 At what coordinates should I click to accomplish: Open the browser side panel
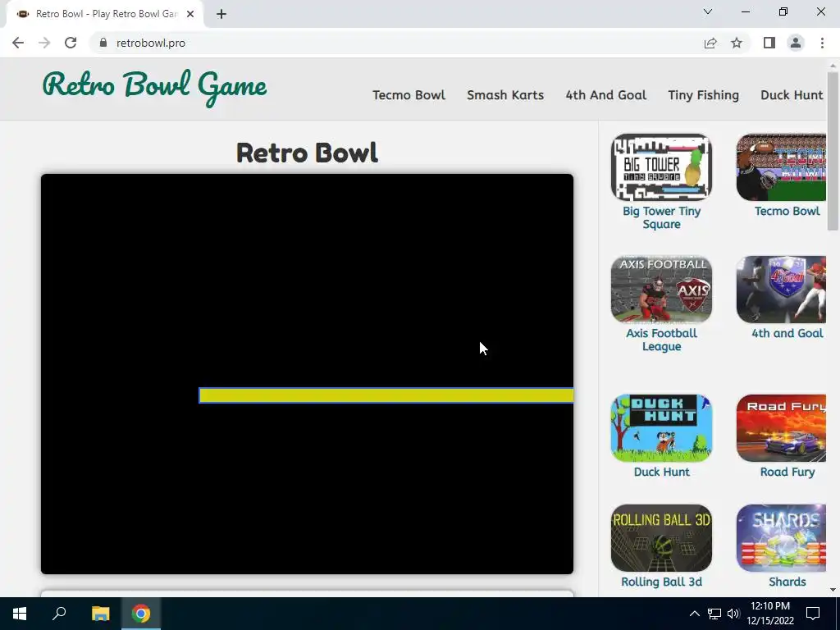(x=769, y=43)
